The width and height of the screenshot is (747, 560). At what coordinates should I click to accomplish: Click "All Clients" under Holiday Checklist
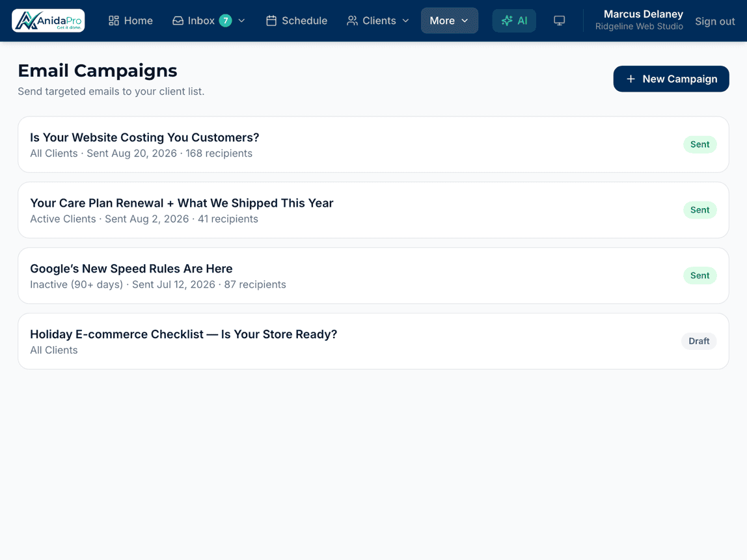coord(54,350)
